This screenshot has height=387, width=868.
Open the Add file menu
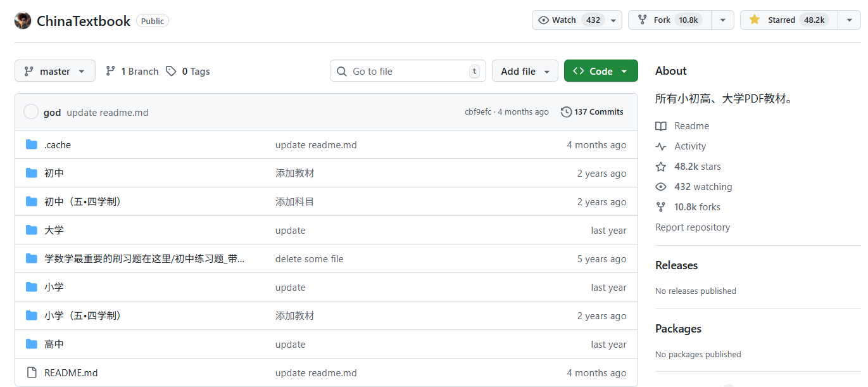click(x=525, y=70)
